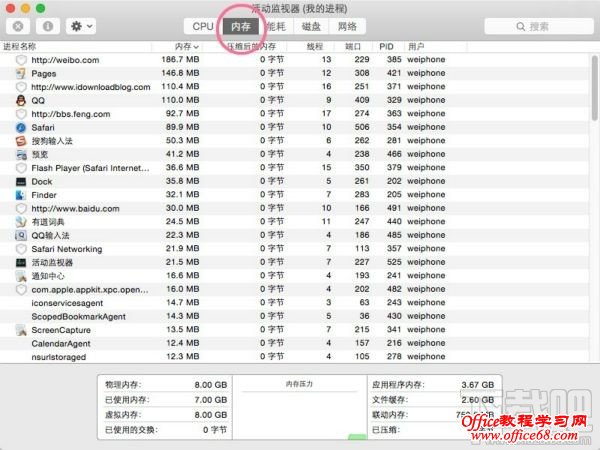Screen dimensions: 600x450
Task: Click the 应用程序内存 3.67 GB value
Action: point(478,385)
